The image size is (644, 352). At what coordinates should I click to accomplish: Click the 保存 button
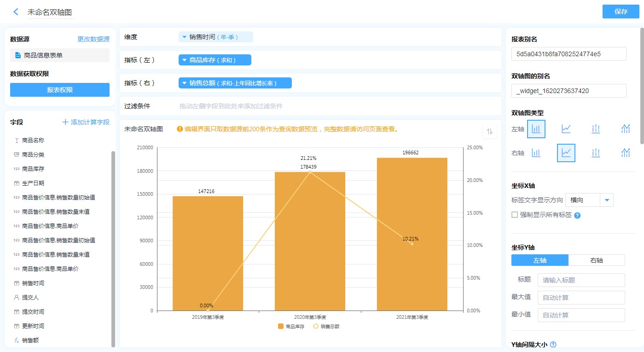click(621, 12)
